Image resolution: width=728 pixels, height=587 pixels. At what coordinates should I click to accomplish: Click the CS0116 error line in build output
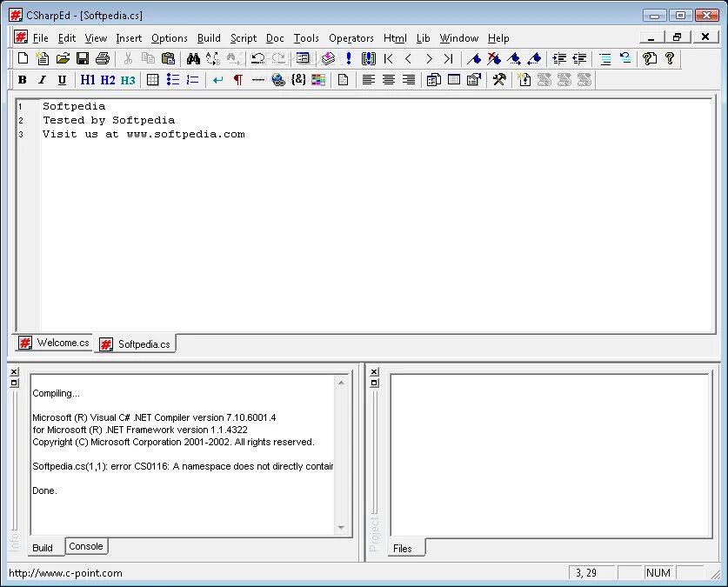pyautogui.click(x=183, y=466)
